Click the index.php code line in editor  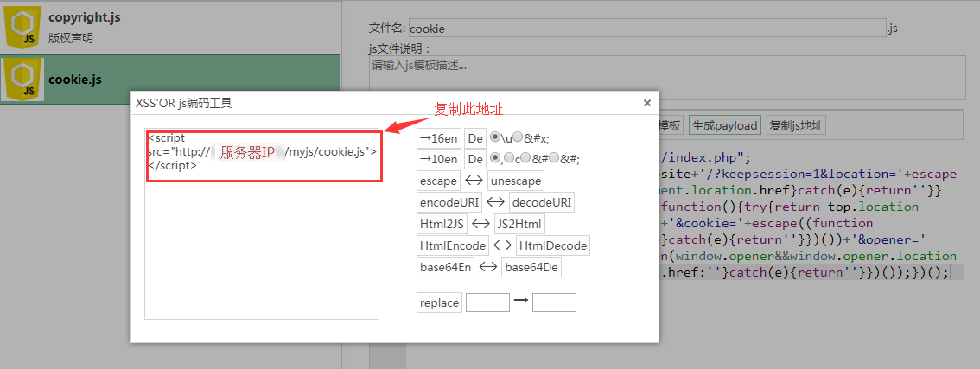coord(708,156)
